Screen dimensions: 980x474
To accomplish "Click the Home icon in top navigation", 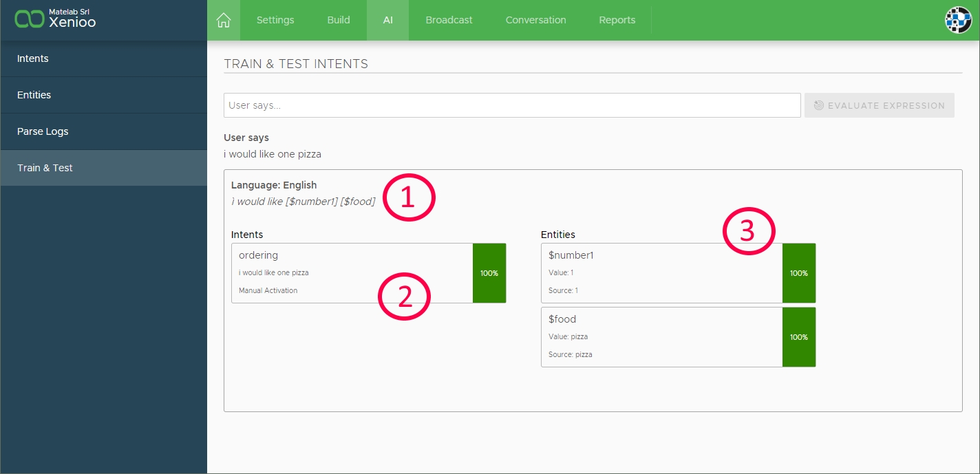I will tap(223, 20).
